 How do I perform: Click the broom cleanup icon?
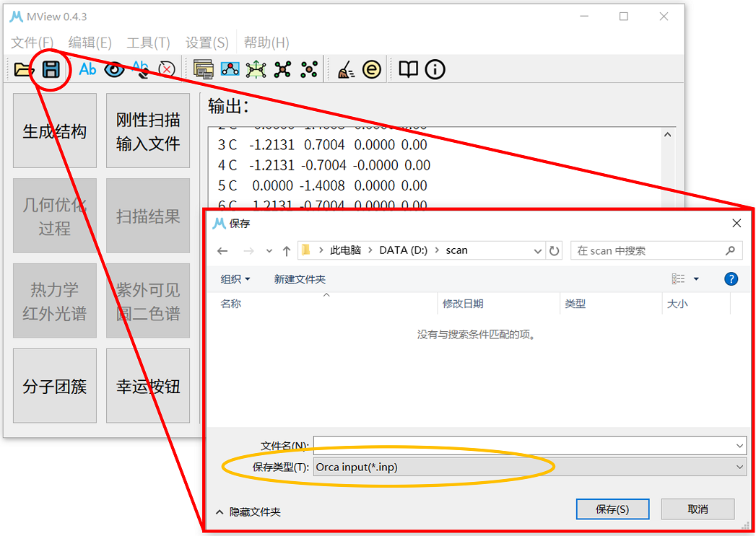click(x=344, y=69)
